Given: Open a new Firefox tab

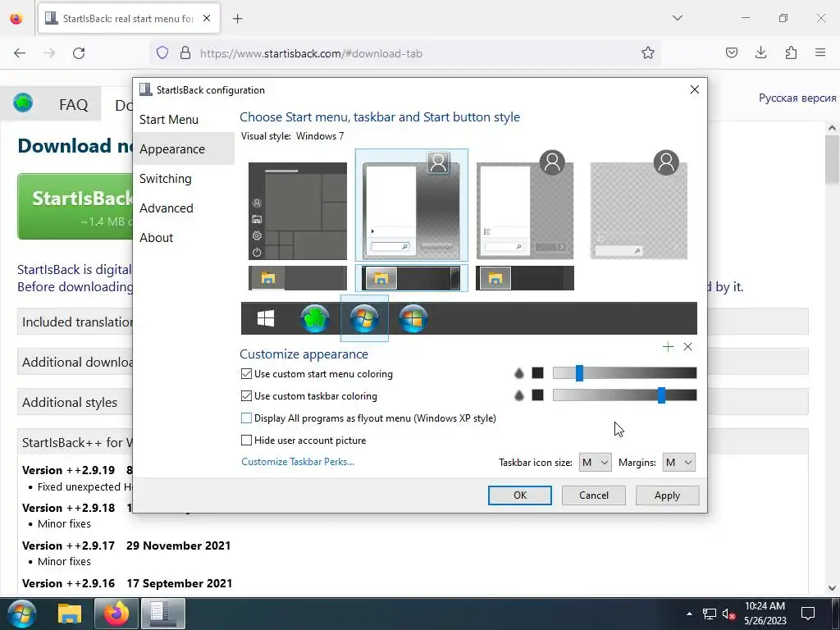Looking at the screenshot, I should 237,19.
